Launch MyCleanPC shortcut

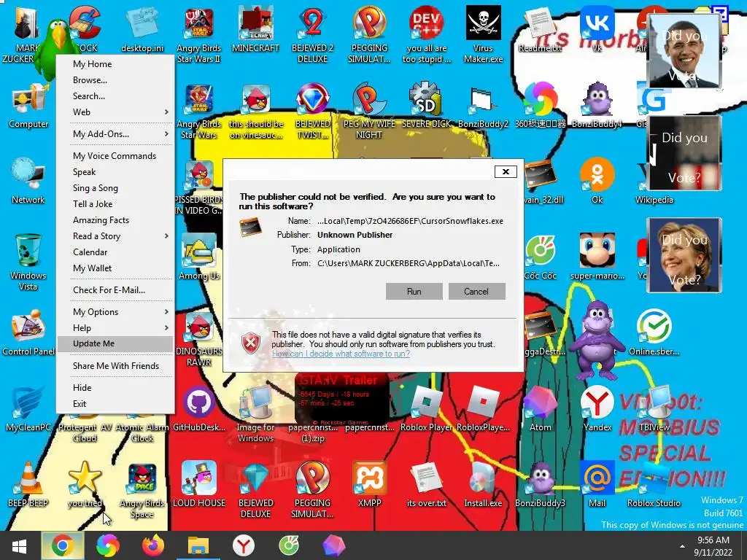28,409
